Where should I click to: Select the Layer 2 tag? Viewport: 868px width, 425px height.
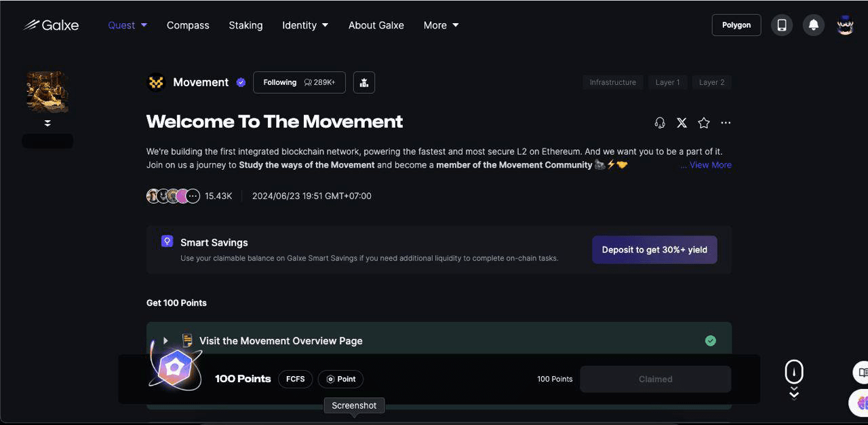712,82
